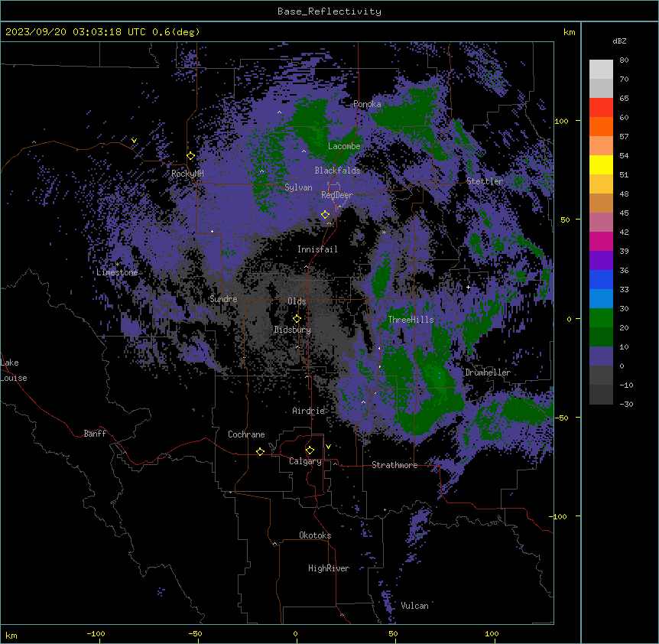659x644 pixels.
Task: Click the Sylvan label on the map
Action: (x=298, y=187)
